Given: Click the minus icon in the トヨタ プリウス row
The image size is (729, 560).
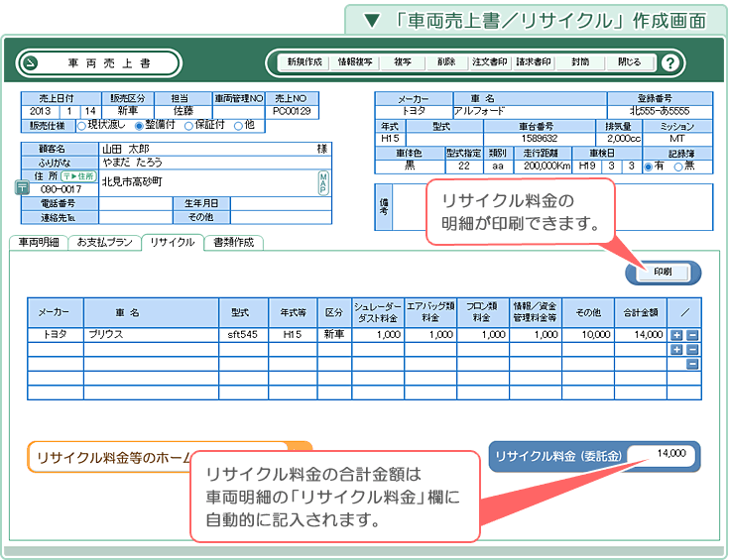Looking at the screenshot, I should 692,335.
